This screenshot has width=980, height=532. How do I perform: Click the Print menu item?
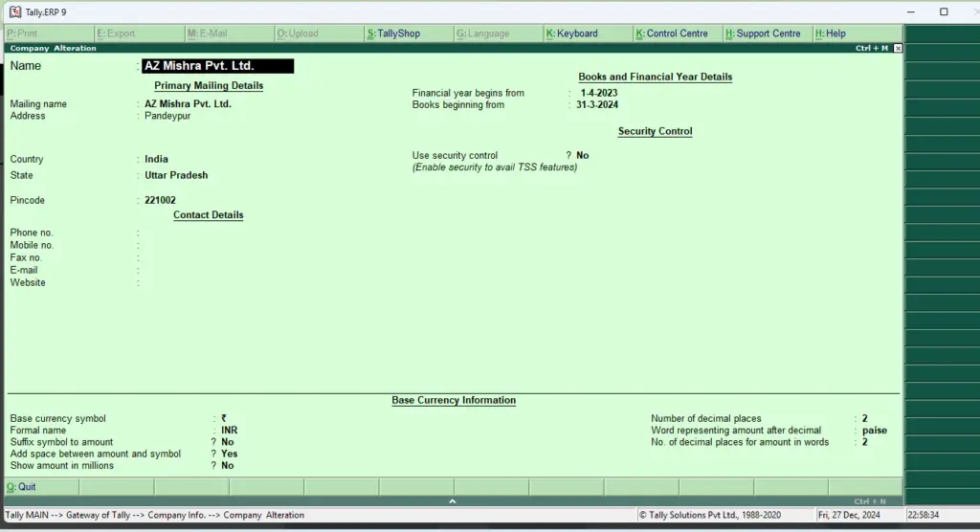[x=23, y=33]
